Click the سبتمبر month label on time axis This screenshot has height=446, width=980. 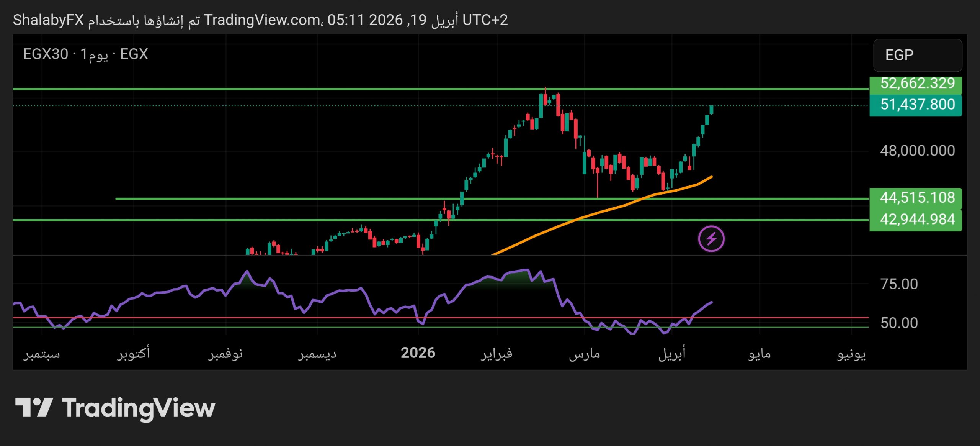(x=42, y=354)
